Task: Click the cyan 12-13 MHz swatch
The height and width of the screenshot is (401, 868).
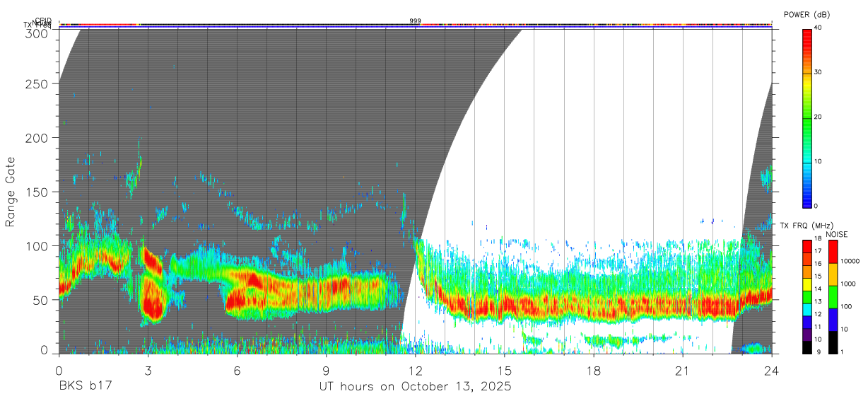Action: (x=807, y=310)
